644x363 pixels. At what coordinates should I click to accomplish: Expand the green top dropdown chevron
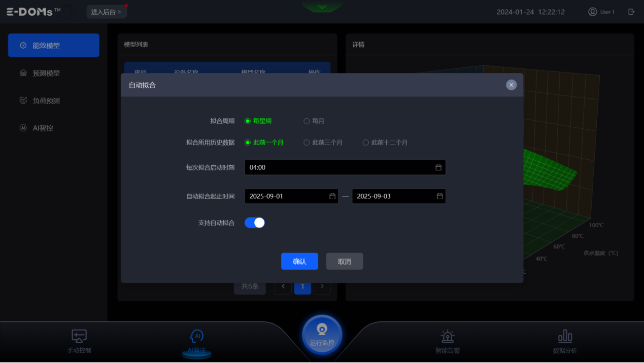322,7
